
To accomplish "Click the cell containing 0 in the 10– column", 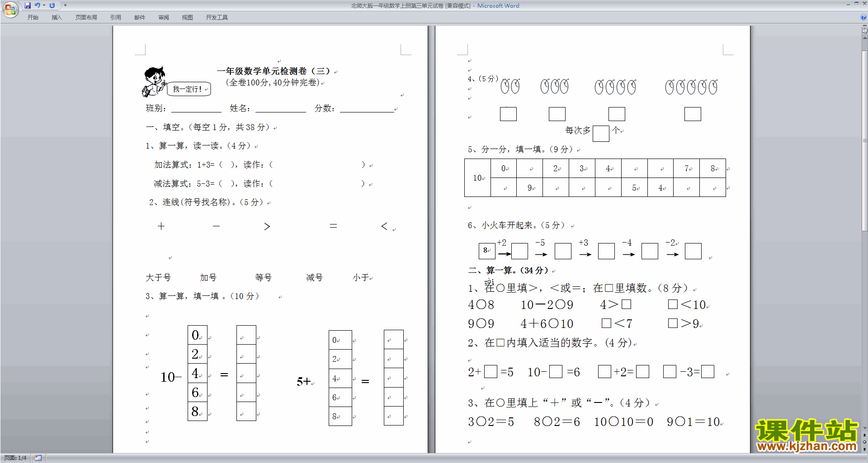I will [198, 335].
